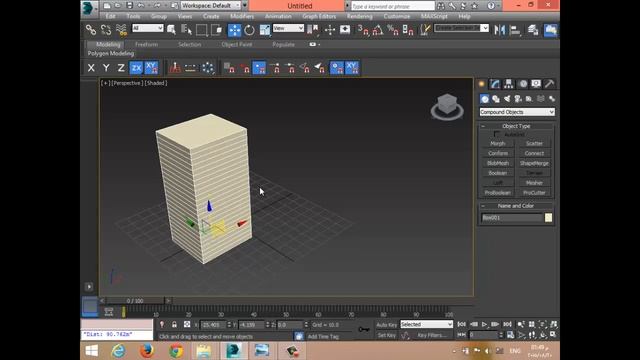Click the Select Object arrow tool
Screen dimensions: 640x360
point(171,30)
